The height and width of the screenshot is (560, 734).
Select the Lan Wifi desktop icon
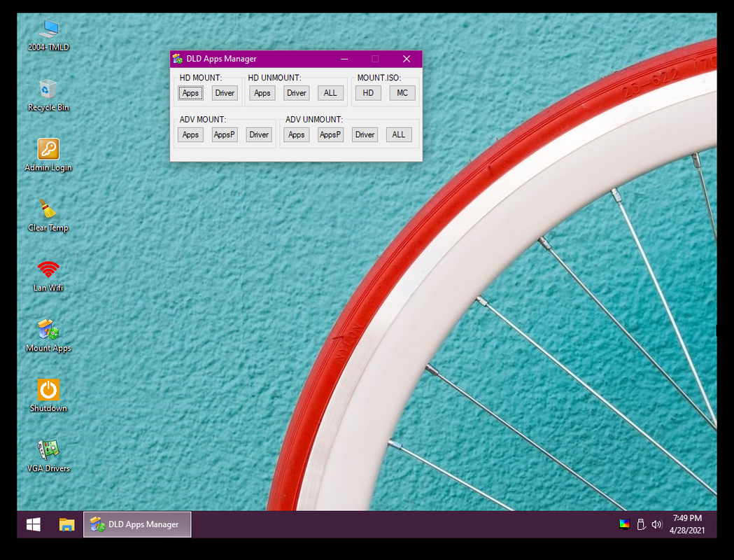pos(48,275)
